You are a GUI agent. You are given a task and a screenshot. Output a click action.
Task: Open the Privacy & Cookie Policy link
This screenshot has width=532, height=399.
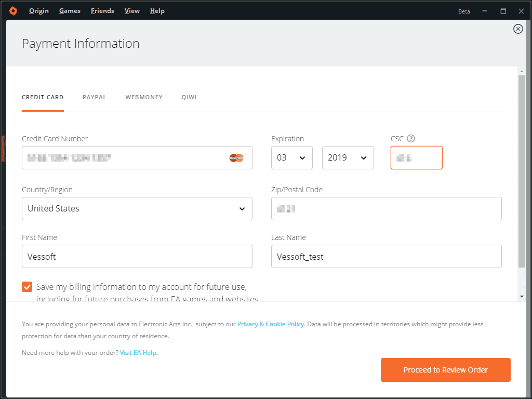(270, 324)
